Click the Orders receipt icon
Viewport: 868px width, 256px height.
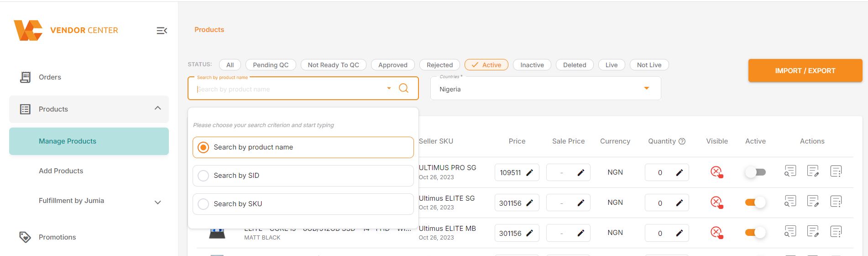(25, 77)
